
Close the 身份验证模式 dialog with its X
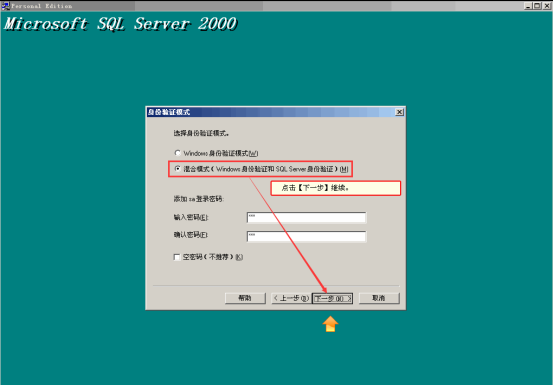click(399, 112)
